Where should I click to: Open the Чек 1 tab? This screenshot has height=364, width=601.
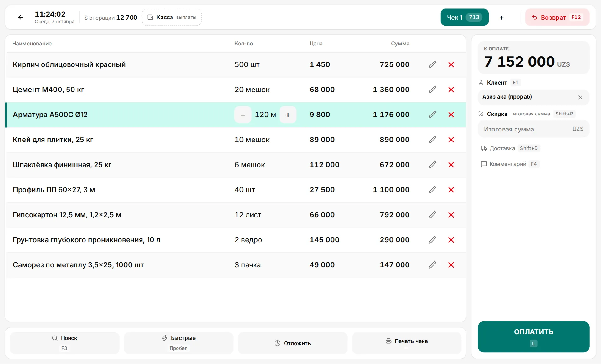click(465, 17)
